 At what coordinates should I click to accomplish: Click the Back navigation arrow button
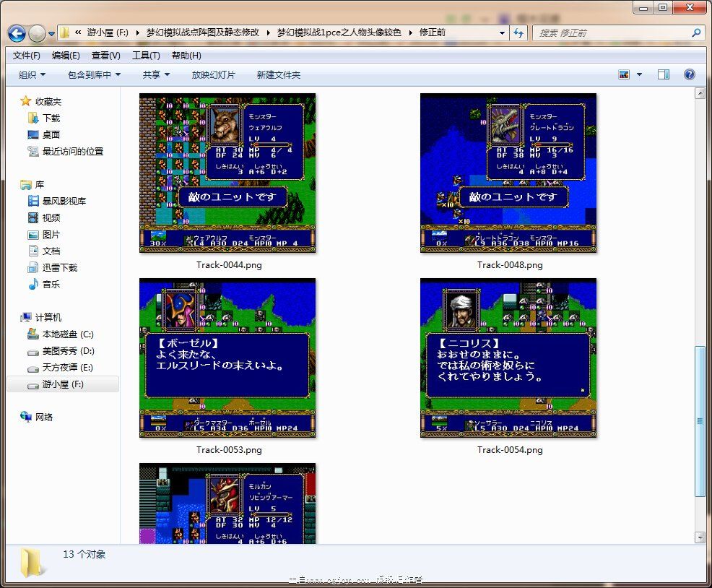[x=17, y=33]
